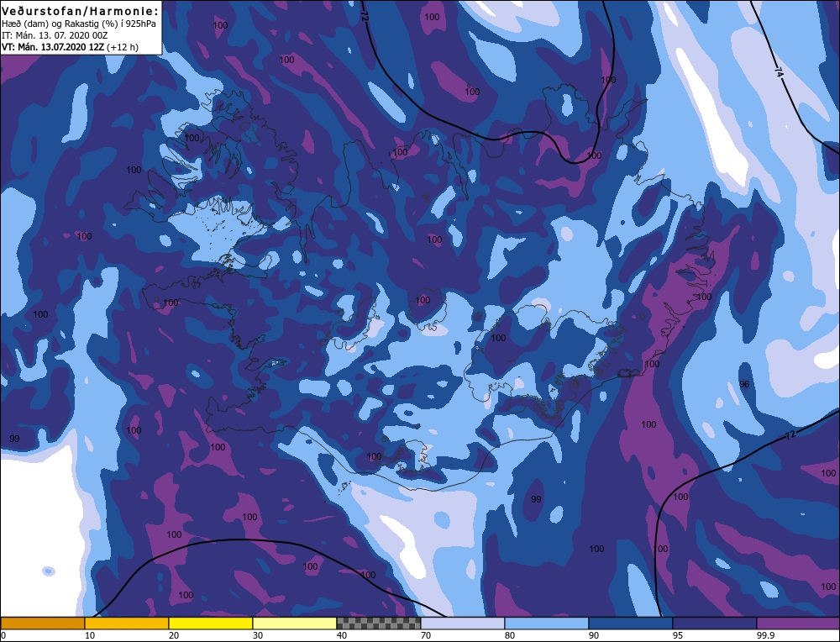
Task: Click the '72' contour label near top center
Action: [x=365, y=14]
